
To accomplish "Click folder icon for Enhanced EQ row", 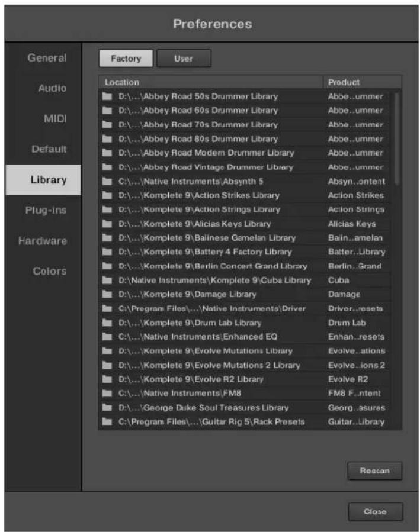I will click(x=107, y=337).
